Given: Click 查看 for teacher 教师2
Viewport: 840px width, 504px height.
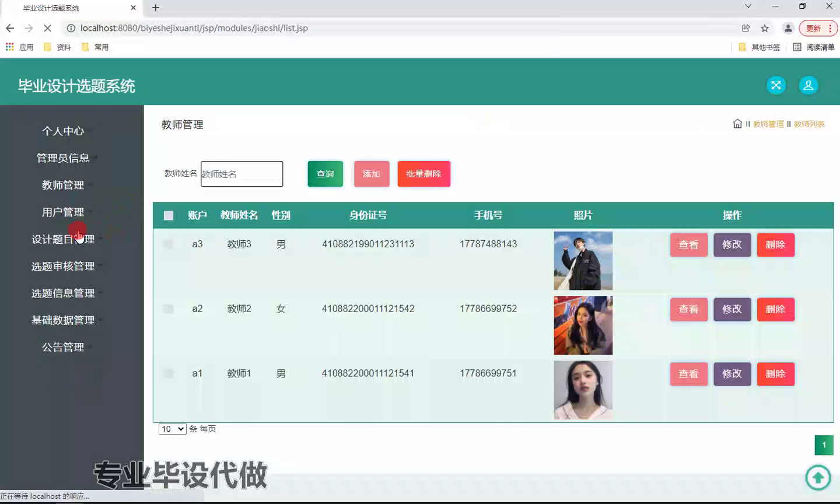Looking at the screenshot, I should pos(689,310).
